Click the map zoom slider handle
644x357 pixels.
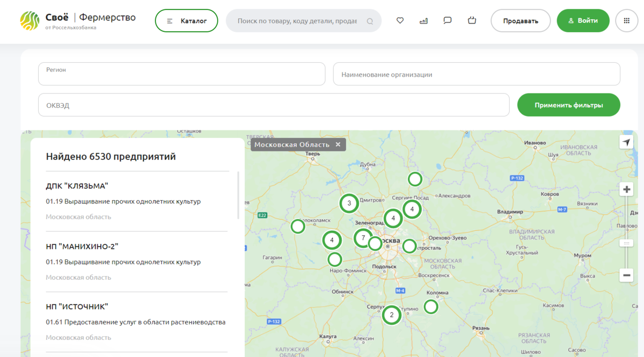(x=626, y=243)
